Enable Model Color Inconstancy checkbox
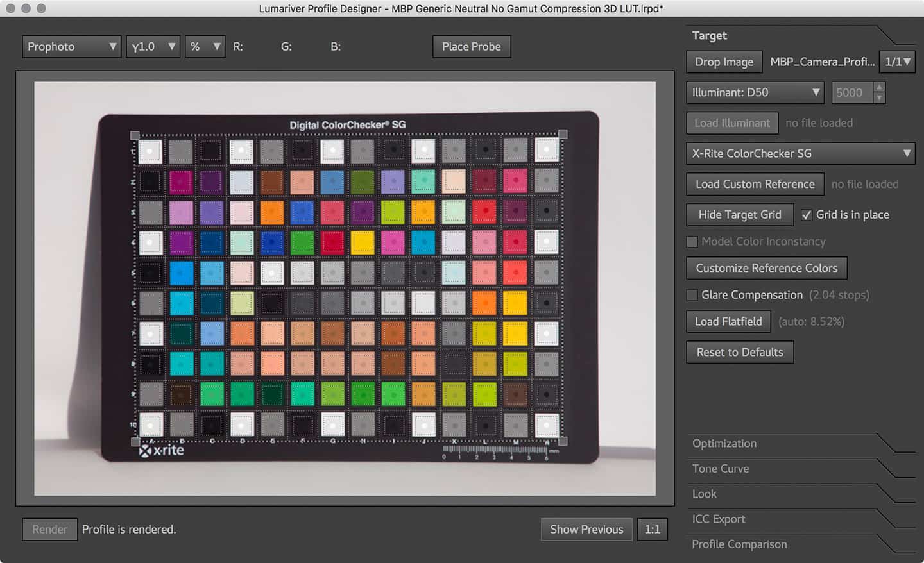Image resolution: width=924 pixels, height=563 pixels. pyautogui.click(x=692, y=242)
